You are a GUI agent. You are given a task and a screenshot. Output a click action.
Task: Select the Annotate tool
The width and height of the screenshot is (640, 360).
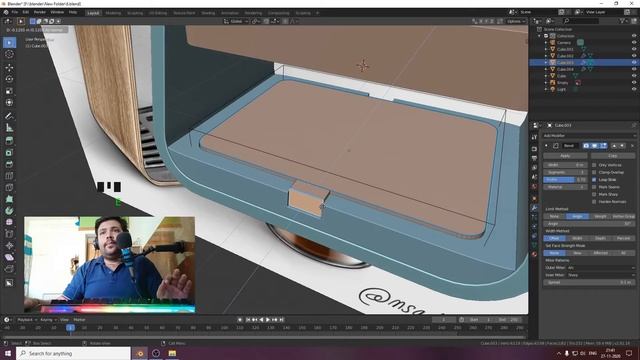click(9, 116)
